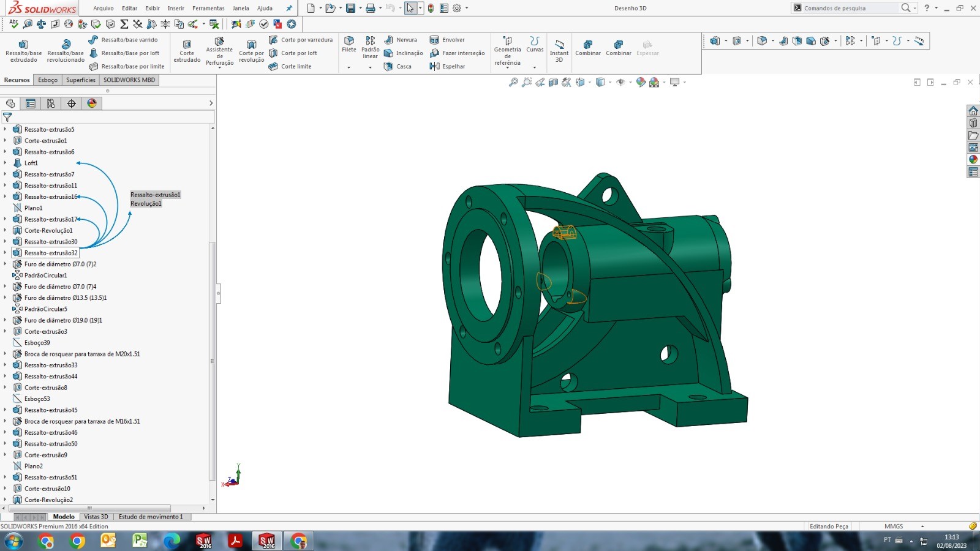Click the Windows Start button
The image size is (980, 551).
[13, 541]
